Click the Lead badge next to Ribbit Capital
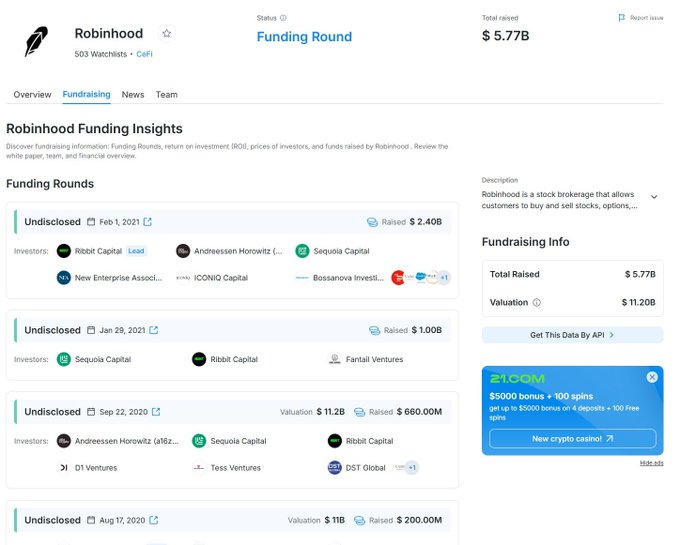The width and height of the screenshot is (680, 545). tap(136, 251)
